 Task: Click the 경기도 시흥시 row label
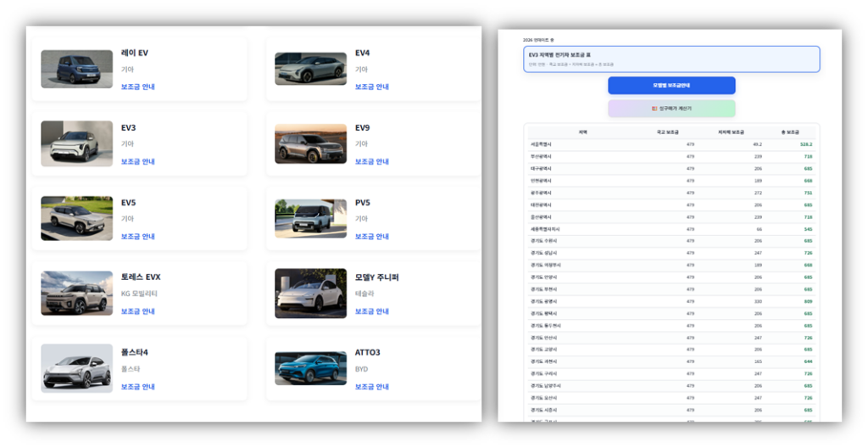[x=543, y=411]
